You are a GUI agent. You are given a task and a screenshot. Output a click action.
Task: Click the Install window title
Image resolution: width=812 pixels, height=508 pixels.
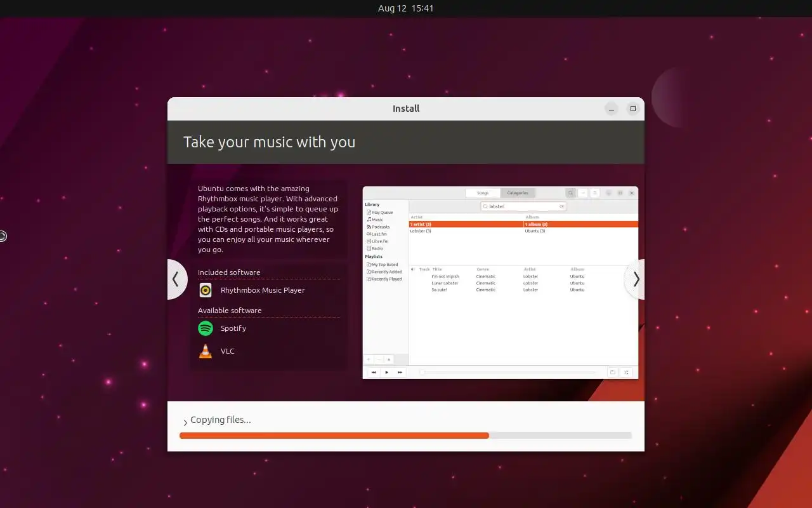click(x=406, y=109)
